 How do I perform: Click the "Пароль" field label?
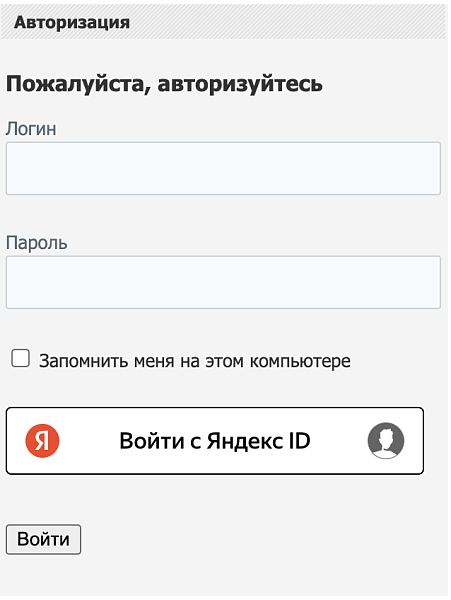pos(37,243)
